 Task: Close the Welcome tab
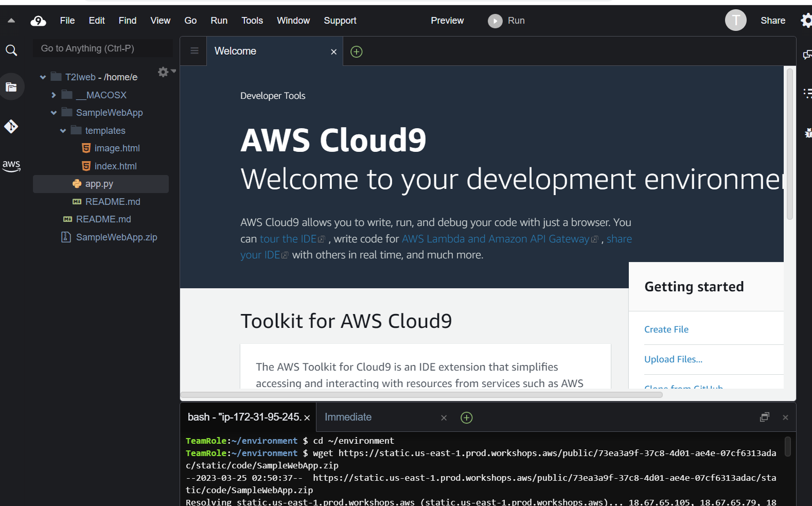pos(333,52)
